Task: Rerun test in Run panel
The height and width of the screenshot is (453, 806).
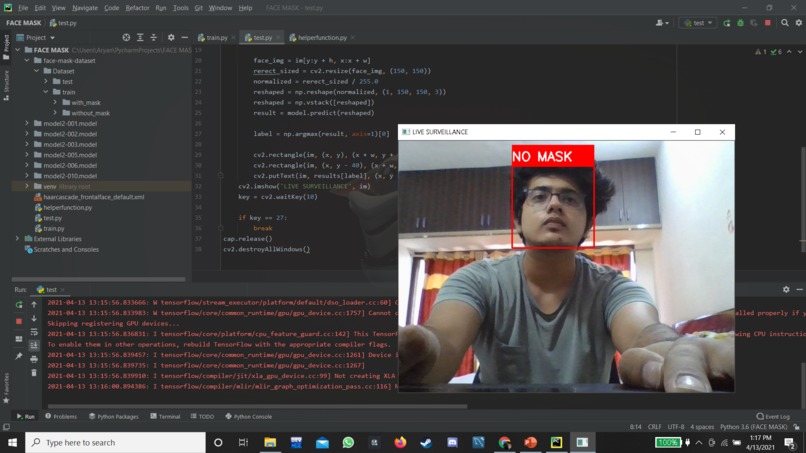Action: pos(19,305)
